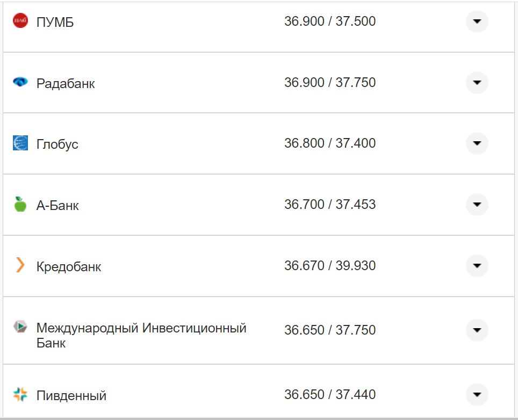Click the orange Кредобанк arrow logo
The width and height of the screenshot is (518, 420).
(x=20, y=265)
